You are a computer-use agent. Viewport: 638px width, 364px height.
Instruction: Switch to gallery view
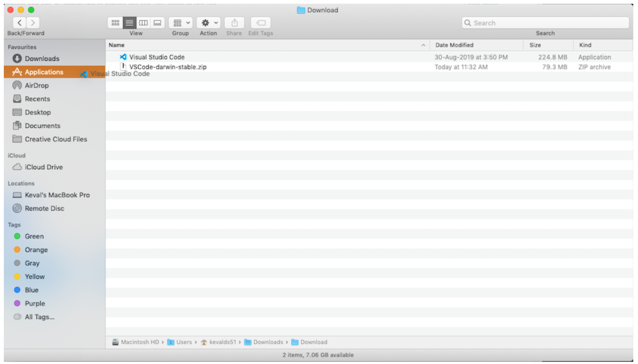tap(157, 23)
